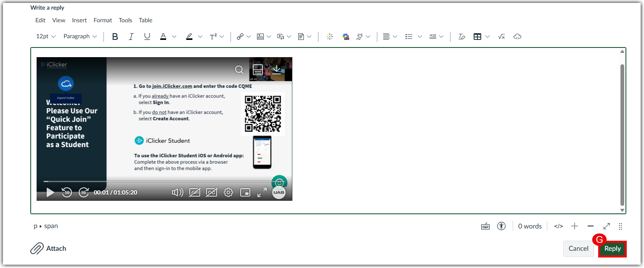This screenshot has height=268, width=644.
Task: Click the cloud embed icon in toolbar
Action: [517, 37]
